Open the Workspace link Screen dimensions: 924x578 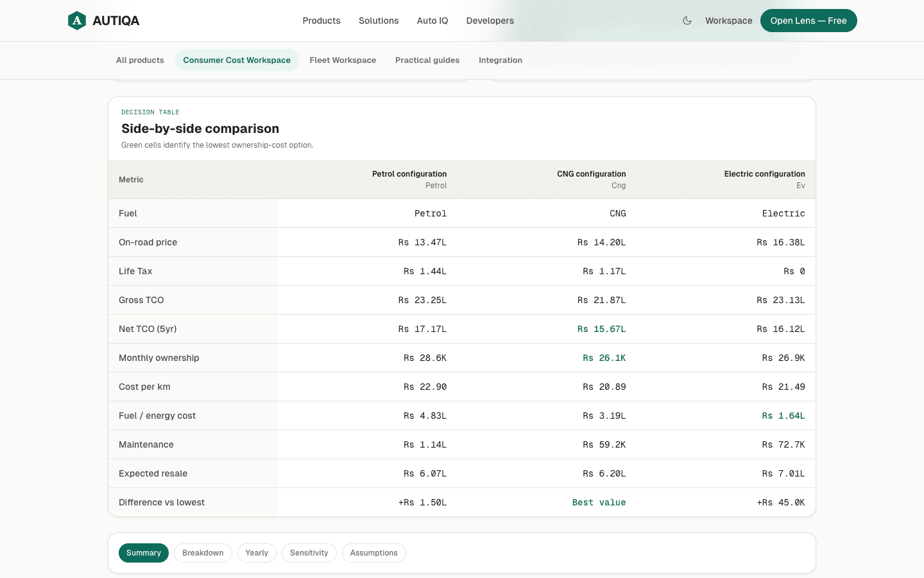(x=729, y=21)
